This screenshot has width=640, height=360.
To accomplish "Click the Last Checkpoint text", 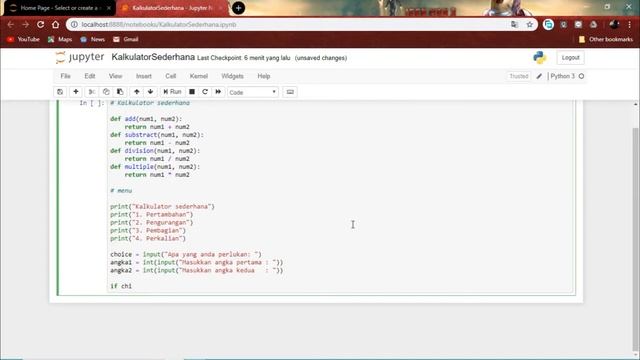I will [x=244, y=58].
